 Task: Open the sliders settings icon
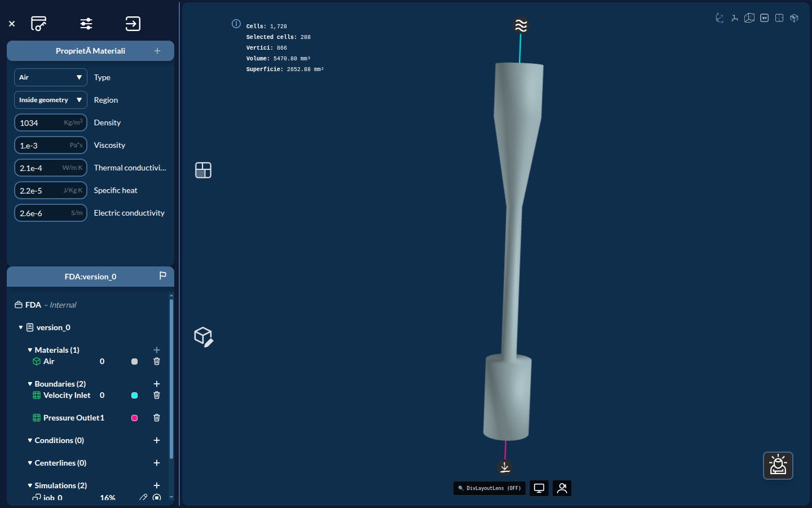click(86, 24)
